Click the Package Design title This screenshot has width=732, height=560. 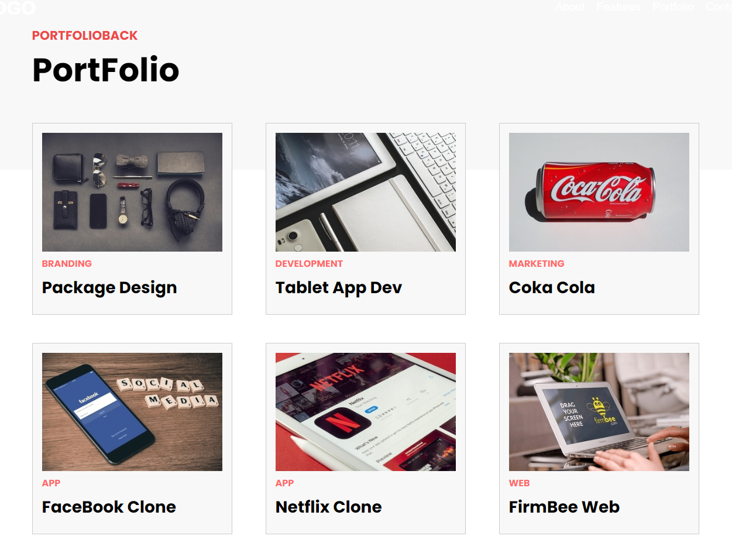click(x=109, y=288)
